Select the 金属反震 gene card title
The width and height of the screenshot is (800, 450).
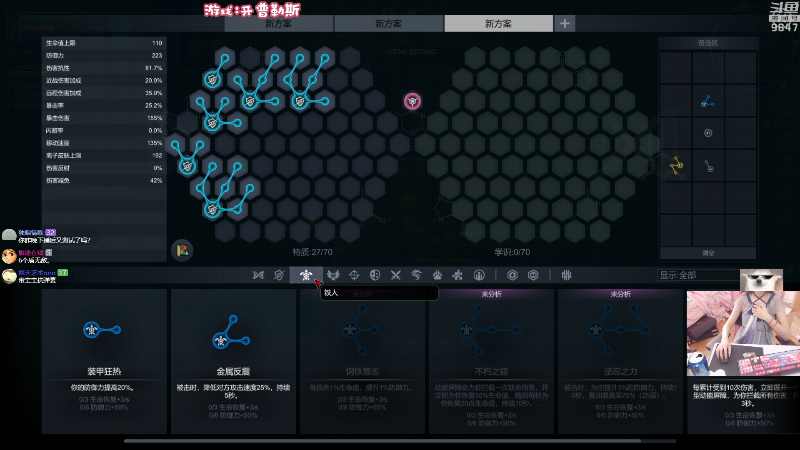click(233, 371)
